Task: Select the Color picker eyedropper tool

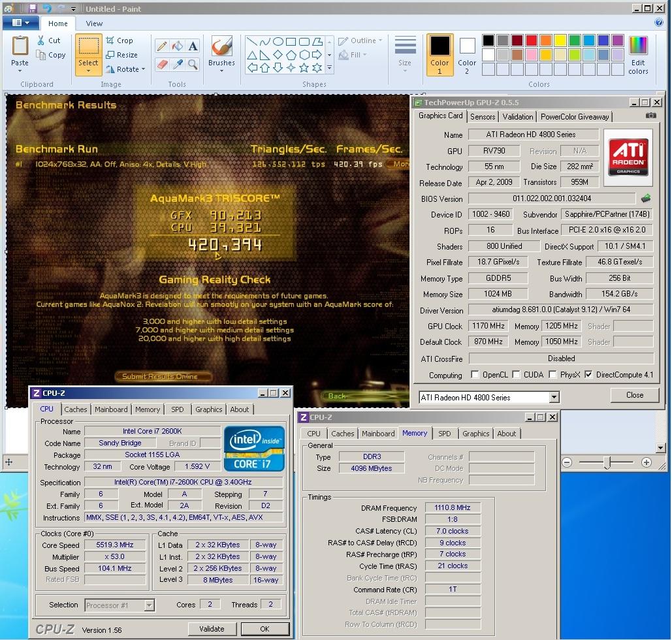Action: 178,65
